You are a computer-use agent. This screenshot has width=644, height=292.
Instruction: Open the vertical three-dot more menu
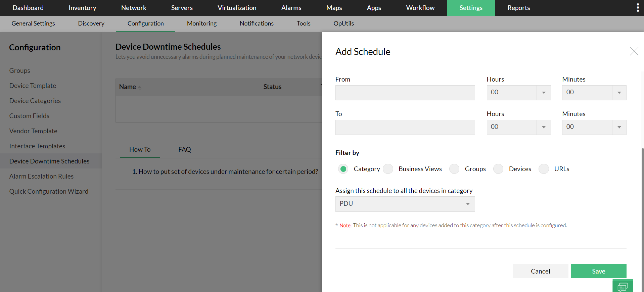click(x=638, y=8)
